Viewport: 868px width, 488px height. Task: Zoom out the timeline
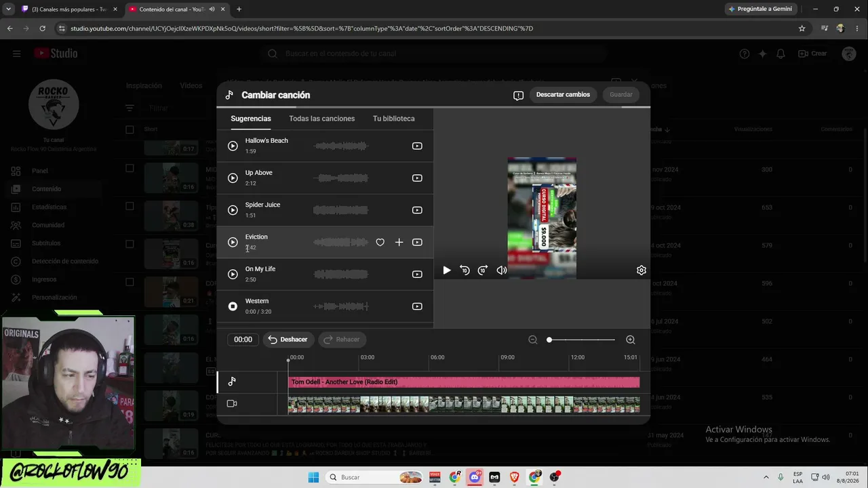[x=533, y=340]
